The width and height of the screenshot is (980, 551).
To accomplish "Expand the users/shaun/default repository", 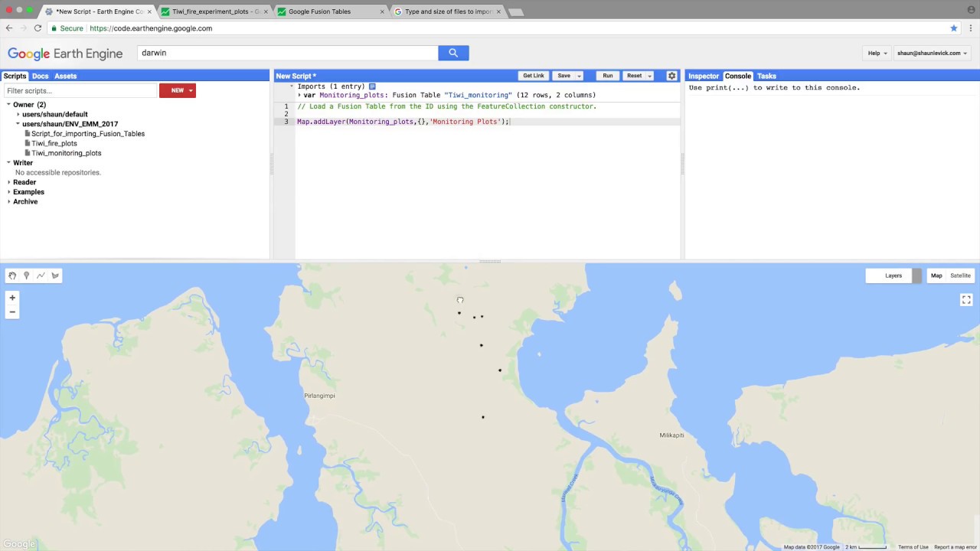I will [x=18, y=114].
